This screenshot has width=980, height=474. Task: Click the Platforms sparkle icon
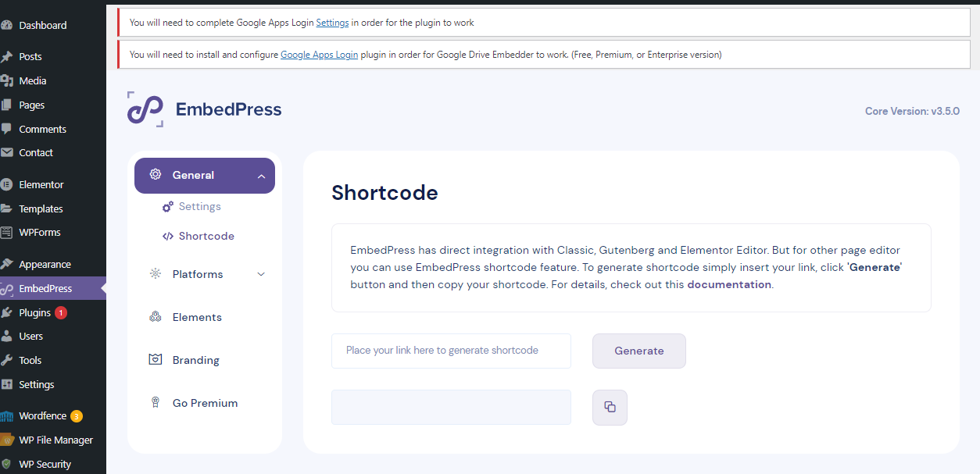pos(156,274)
